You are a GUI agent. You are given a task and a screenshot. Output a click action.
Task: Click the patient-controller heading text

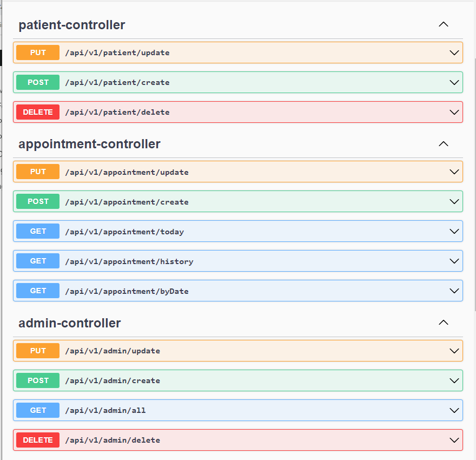click(x=72, y=25)
